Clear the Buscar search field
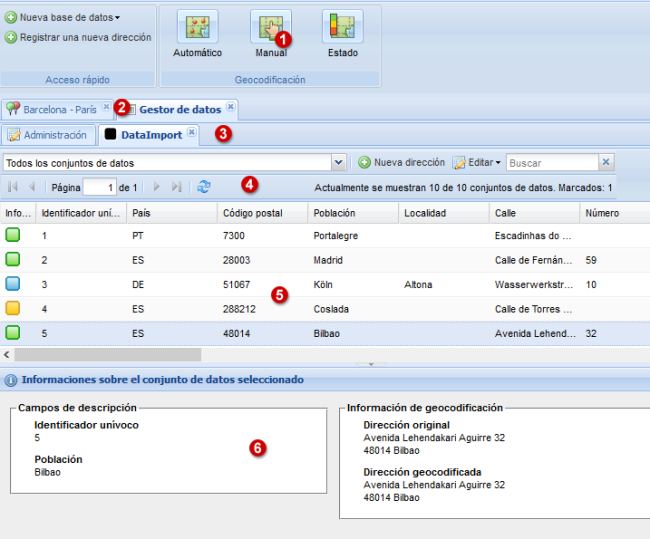This screenshot has width=650, height=539. pos(606,162)
